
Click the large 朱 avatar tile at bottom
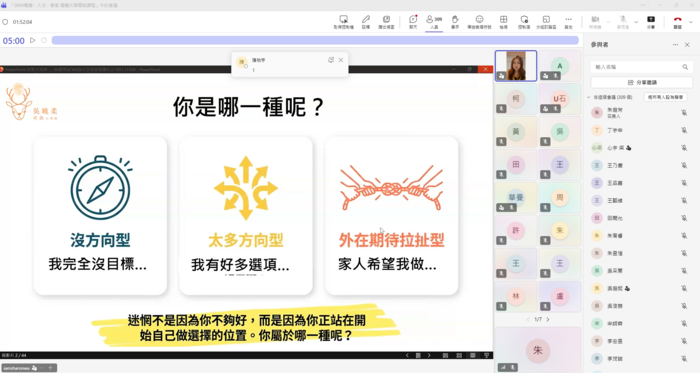pos(538,350)
